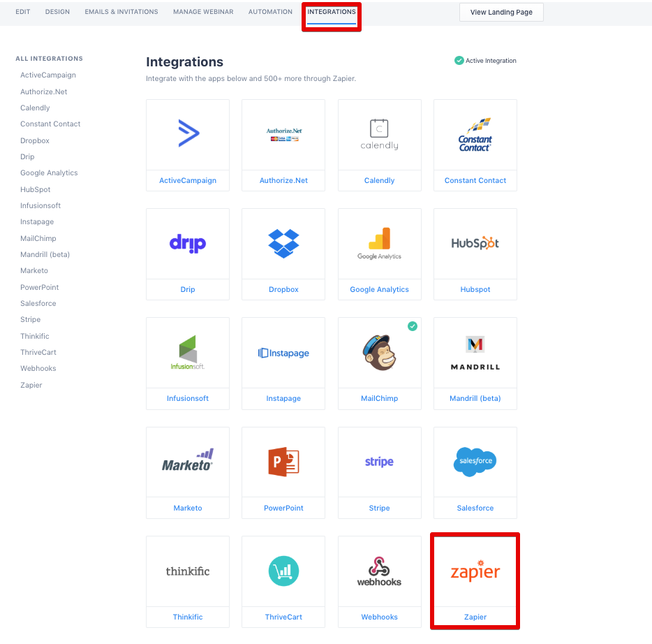Choose Drip in the sidebar

click(27, 157)
